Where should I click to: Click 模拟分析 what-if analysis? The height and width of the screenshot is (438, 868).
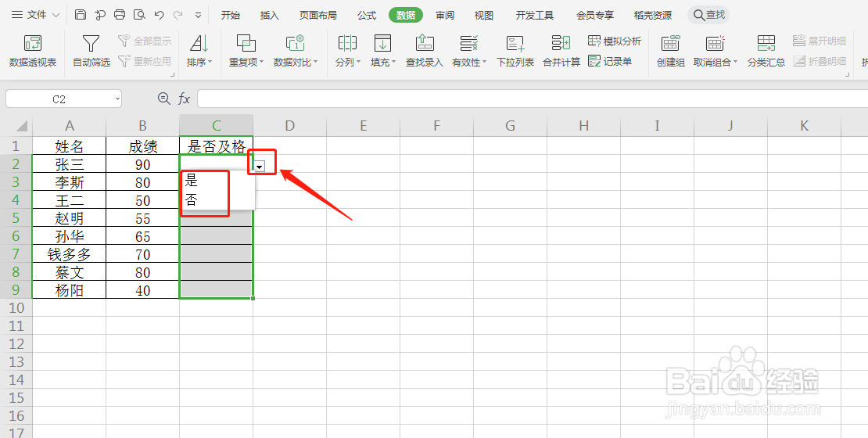click(x=615, y=41)
